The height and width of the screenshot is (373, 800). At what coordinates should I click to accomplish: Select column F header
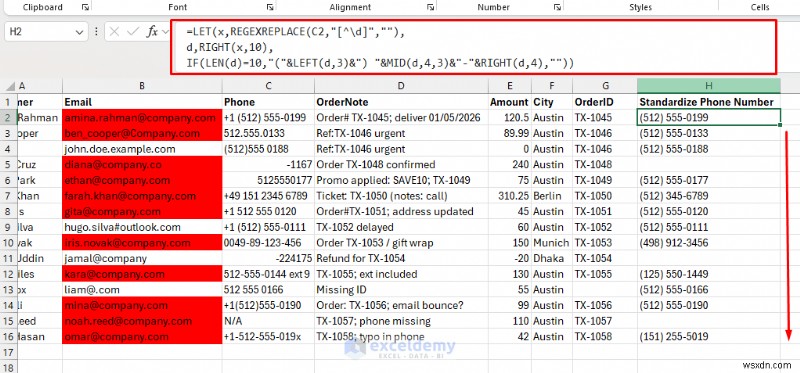click(x=552, y=86)
